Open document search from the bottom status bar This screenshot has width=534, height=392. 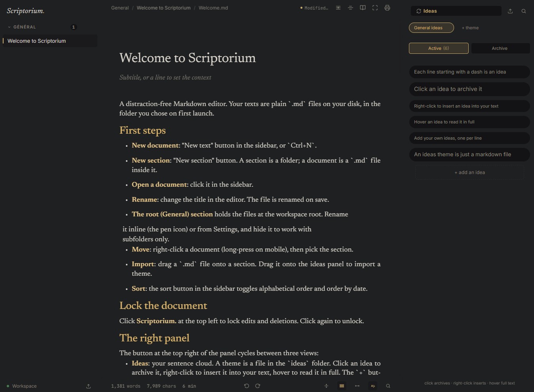coord(388,386)
